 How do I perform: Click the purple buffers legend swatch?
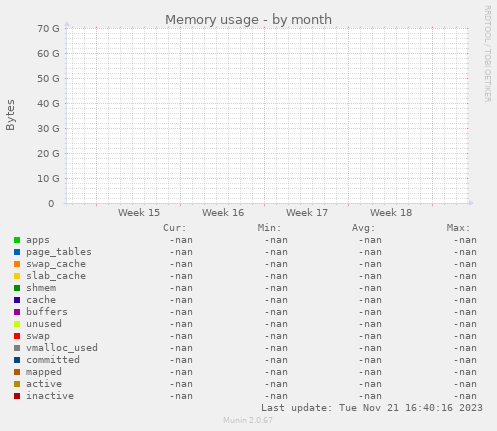[x=17, y=312]
